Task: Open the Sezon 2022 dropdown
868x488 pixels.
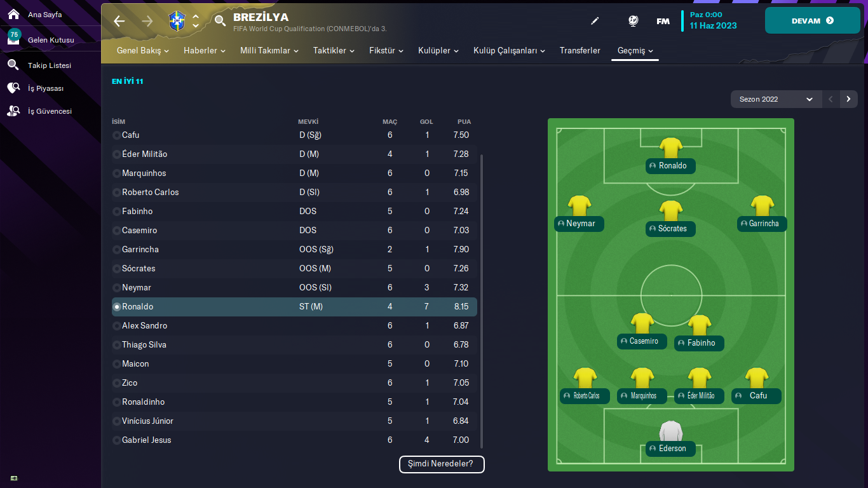Action: 775,99
